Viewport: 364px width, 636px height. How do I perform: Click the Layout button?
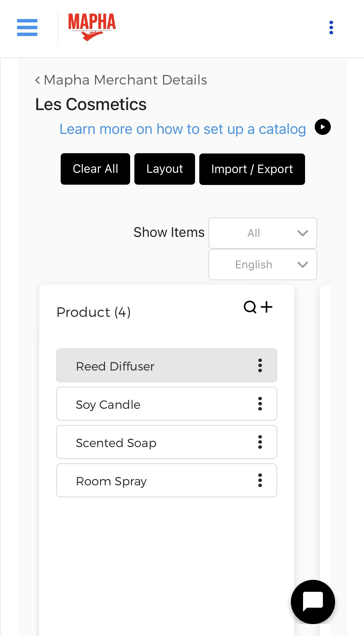pos(165,169)
